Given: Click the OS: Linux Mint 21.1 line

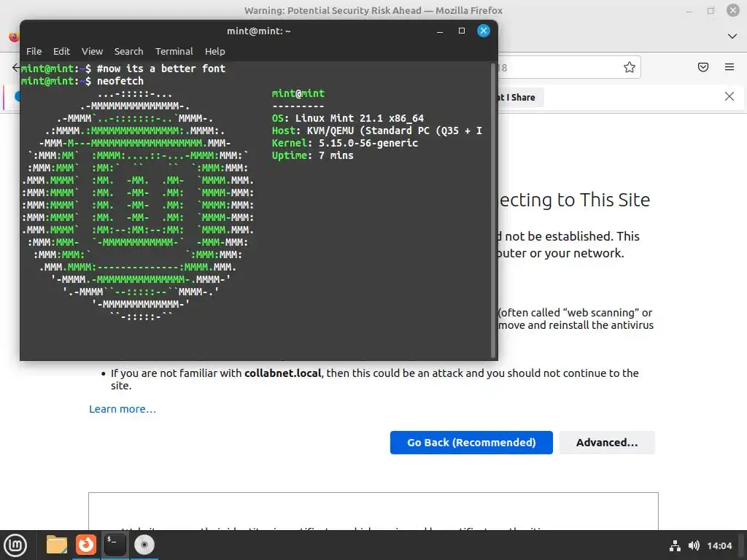Looking at the screenshot, I should click(348, 118).
